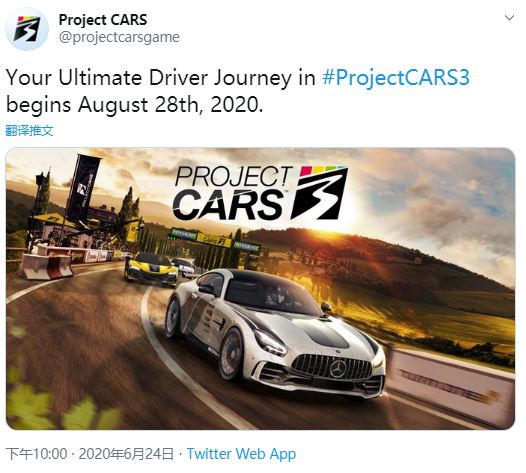526x473 pixels.
Task: Click the black trackside flag banner
Action: click(x=83, y=187)
